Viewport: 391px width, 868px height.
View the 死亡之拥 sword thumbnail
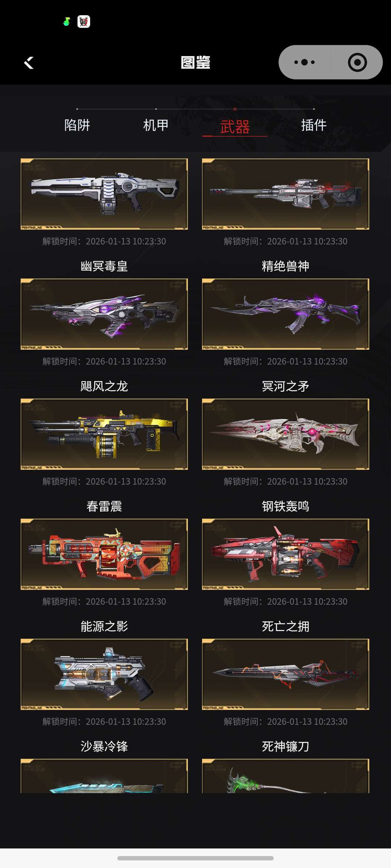pyautogui.click(x=286, y=674)
